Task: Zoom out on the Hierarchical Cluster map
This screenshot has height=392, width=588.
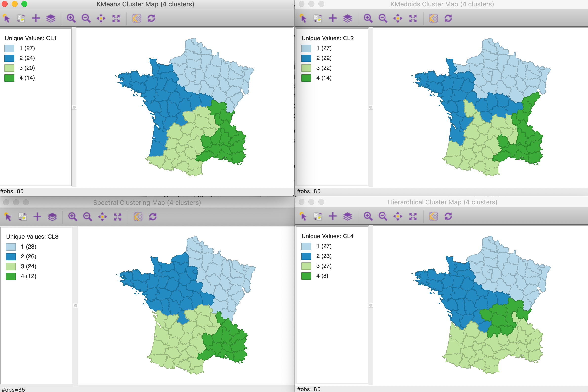Action: pos(383,216)
